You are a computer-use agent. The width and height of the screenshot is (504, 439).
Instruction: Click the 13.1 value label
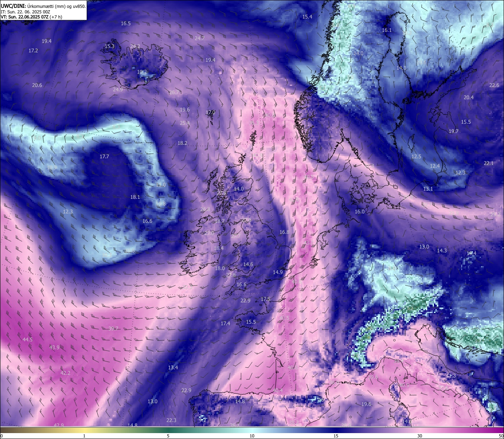428,189
